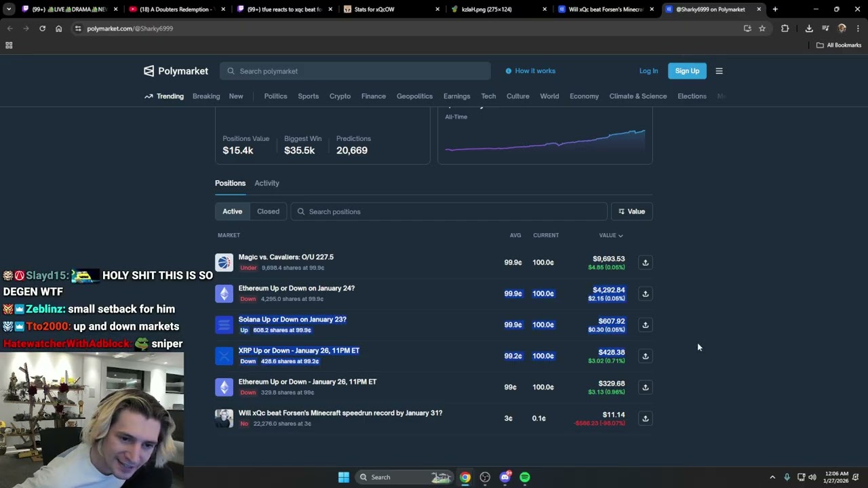
Task: Open the apps grid in bookmarks bar
Action: [x=9, y=45]
